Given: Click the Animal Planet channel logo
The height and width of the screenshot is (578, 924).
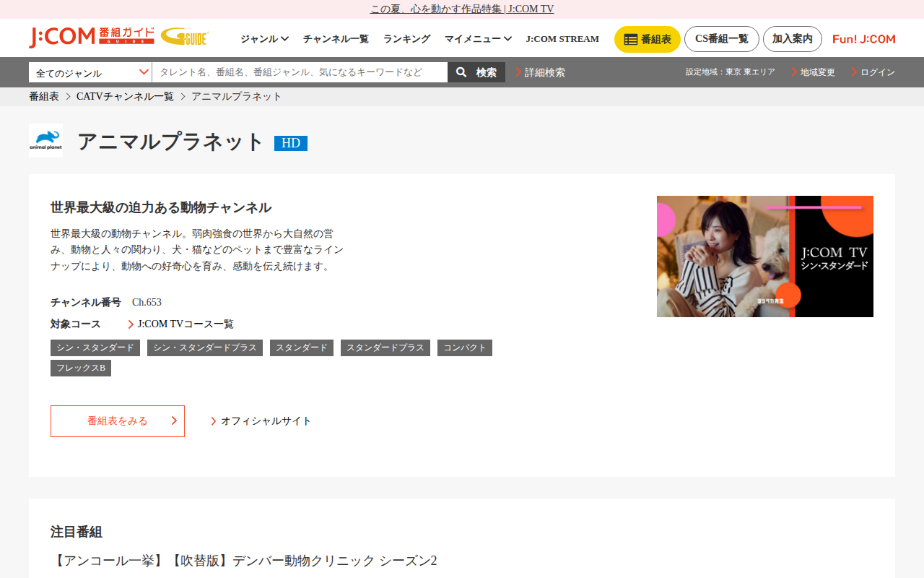Looking at the screenshot, I should pos(45,140).
